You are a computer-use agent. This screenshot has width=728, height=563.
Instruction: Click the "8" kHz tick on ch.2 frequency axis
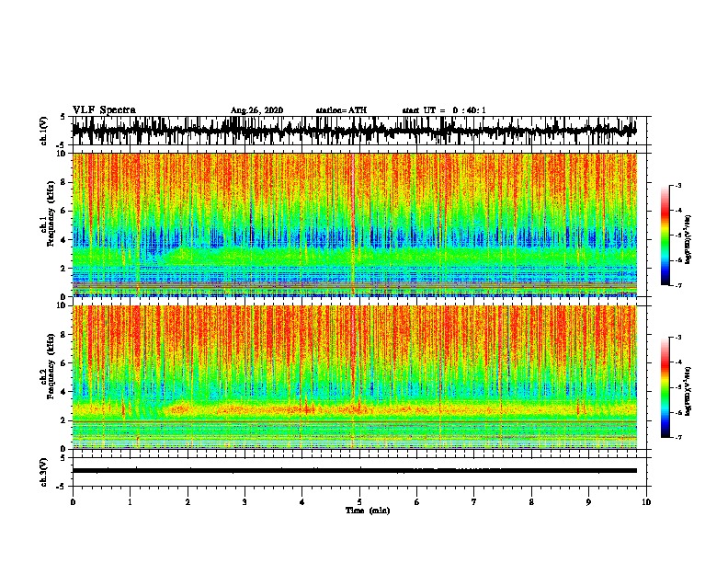pos(64,335)
